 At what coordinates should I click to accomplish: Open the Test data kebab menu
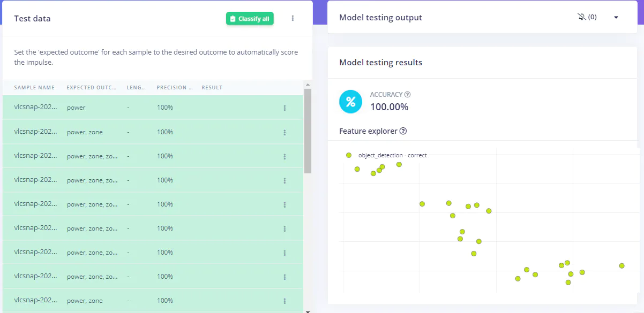coord(293,18)
